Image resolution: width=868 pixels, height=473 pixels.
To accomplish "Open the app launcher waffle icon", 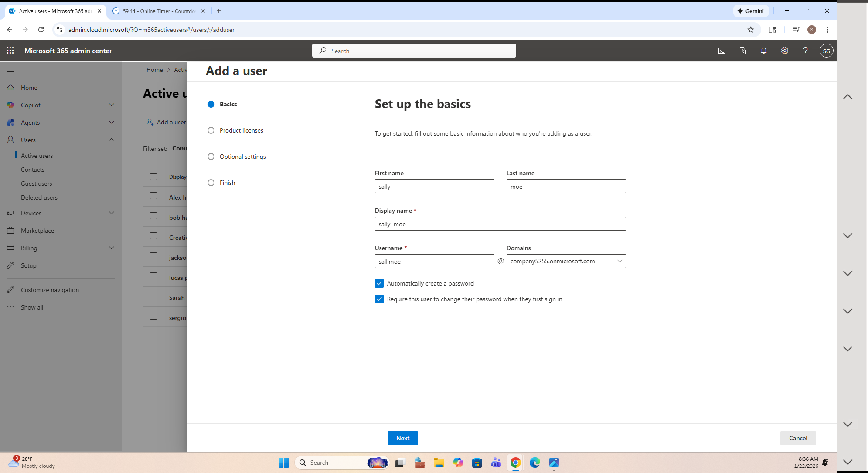I will click(x=10, y=51).
